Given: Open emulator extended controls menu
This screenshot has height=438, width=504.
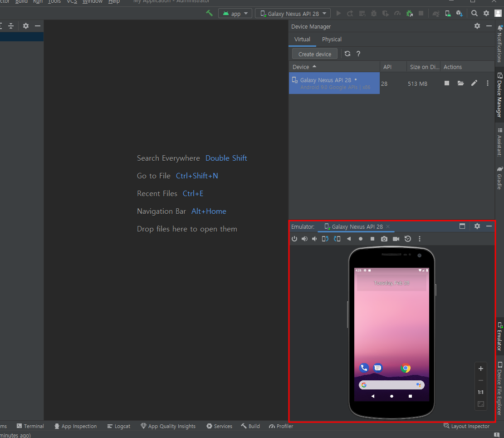Looking at the screenshot, I should coord(420,239).
